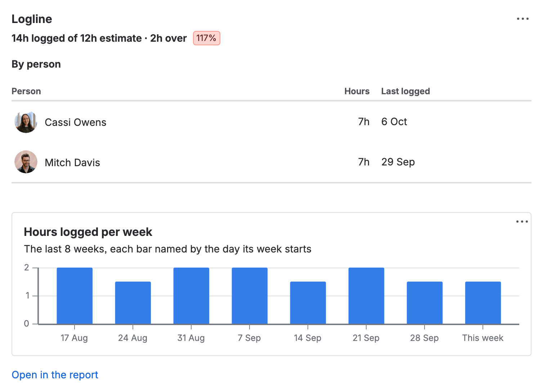Select the 7 Sep bar in the chart
The height and width of the screenshot is (392, 543).
click(250, 296)
